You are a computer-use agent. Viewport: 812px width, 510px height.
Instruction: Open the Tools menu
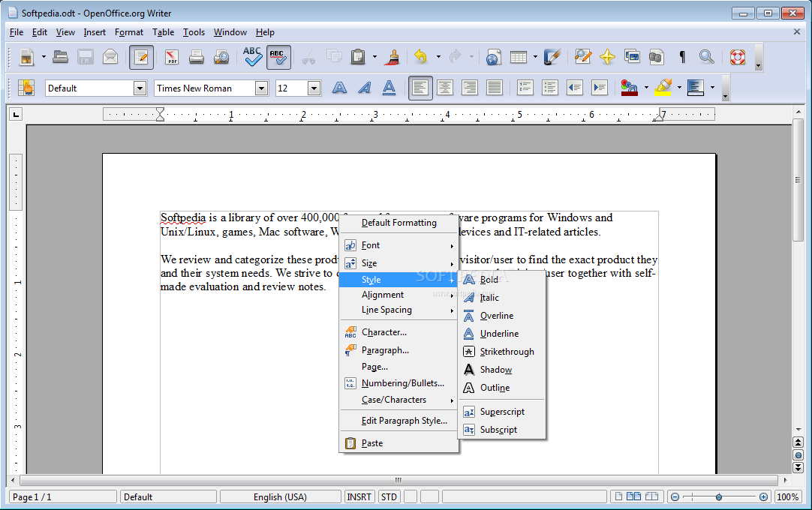tap(194, 32)
